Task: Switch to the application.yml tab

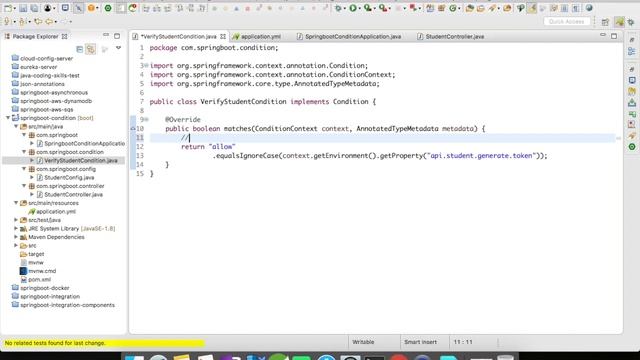Action: [x=260, y=36]
